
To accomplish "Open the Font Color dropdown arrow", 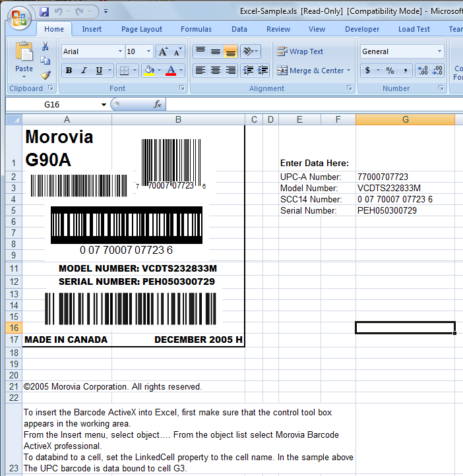I will (x=181, y=71).
